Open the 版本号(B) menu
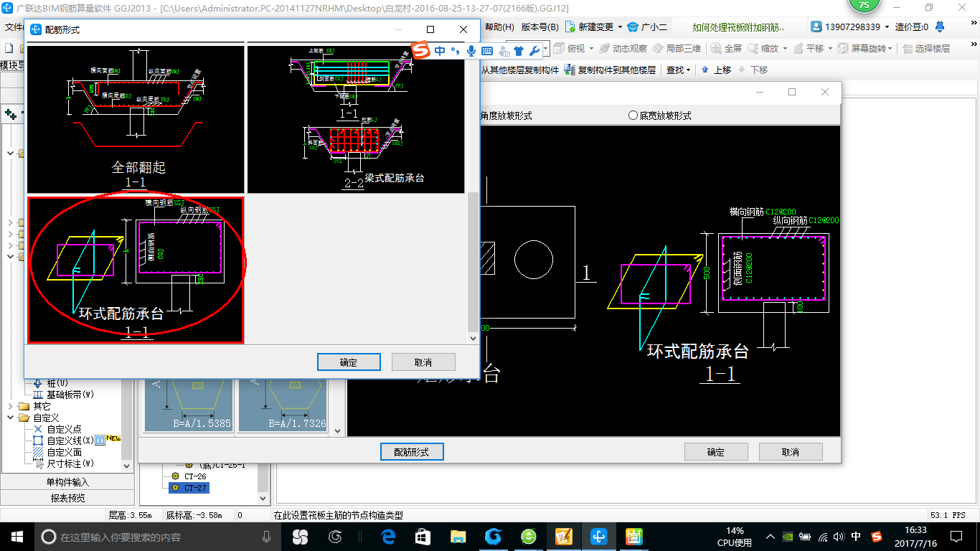The image size is (980, 551). pos(540,27)
